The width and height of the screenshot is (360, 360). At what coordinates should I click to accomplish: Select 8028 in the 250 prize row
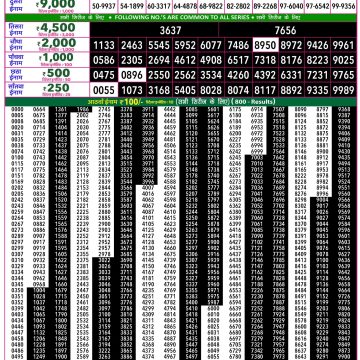pos(211,90)
